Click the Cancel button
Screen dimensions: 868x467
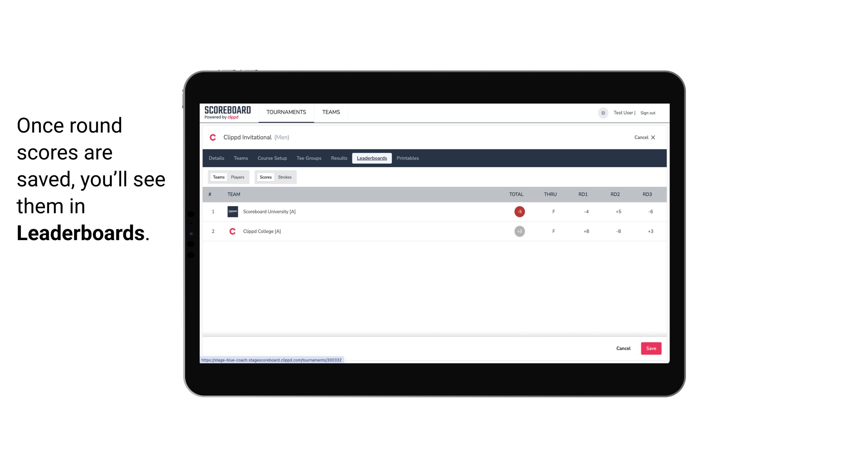pyautogui.click(x=623, y=348)
